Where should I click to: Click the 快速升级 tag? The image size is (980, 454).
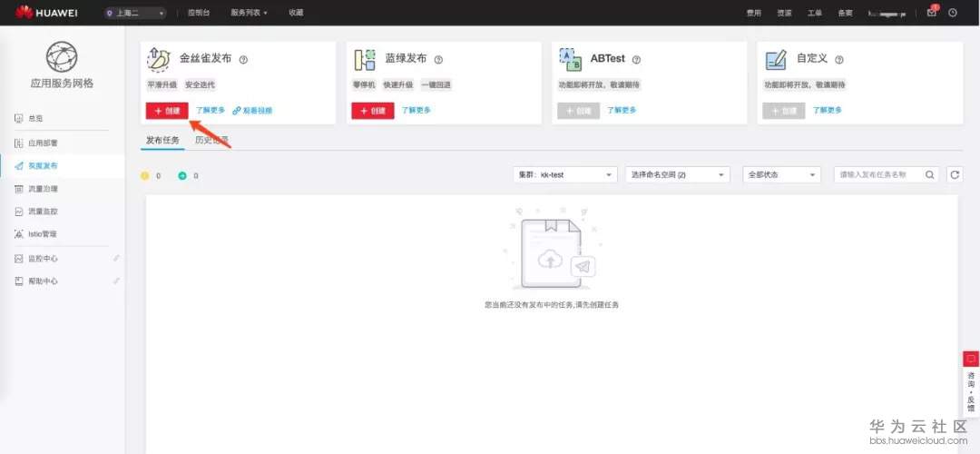click(398, 84)
